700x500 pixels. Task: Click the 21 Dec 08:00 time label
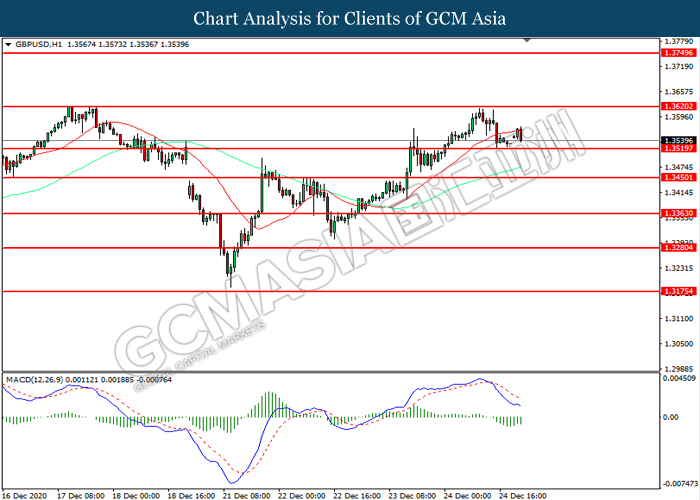coord(246,496)
